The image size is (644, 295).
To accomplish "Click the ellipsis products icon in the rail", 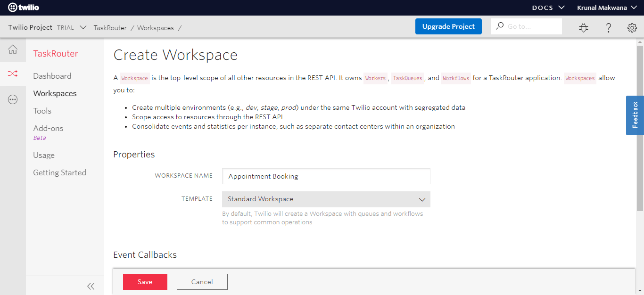I will coord(13,99).
